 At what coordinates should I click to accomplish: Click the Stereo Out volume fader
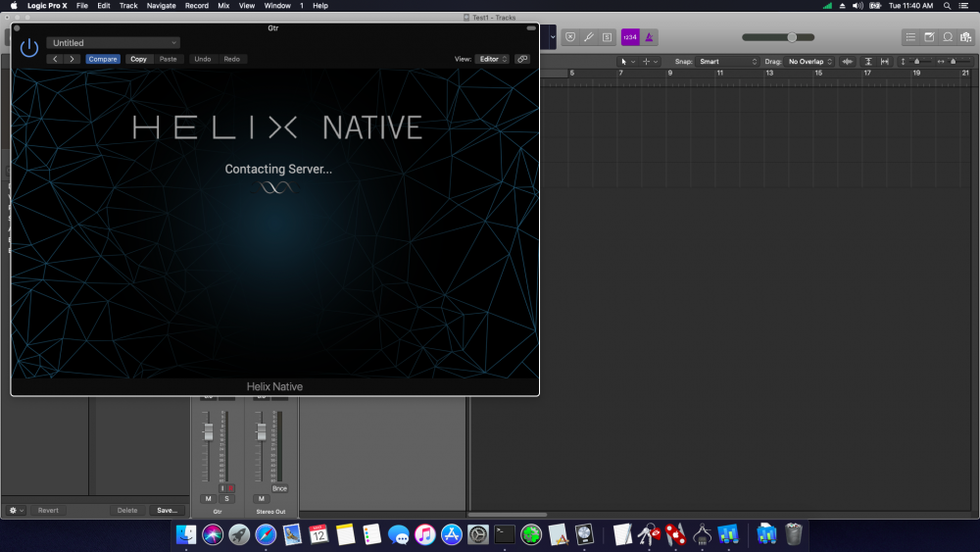[x=262, y=431]
